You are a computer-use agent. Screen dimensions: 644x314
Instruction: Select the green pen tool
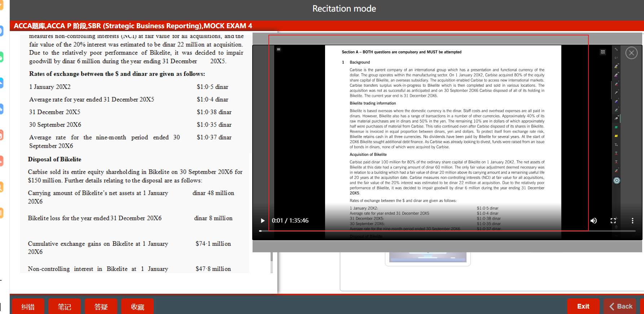616,110
